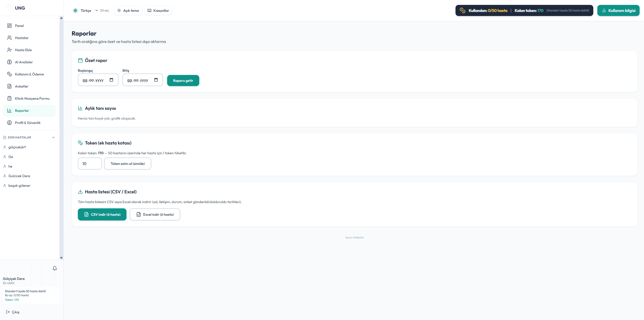Click the Hastalar people icon
644x320 pixels.
[9, 38]
